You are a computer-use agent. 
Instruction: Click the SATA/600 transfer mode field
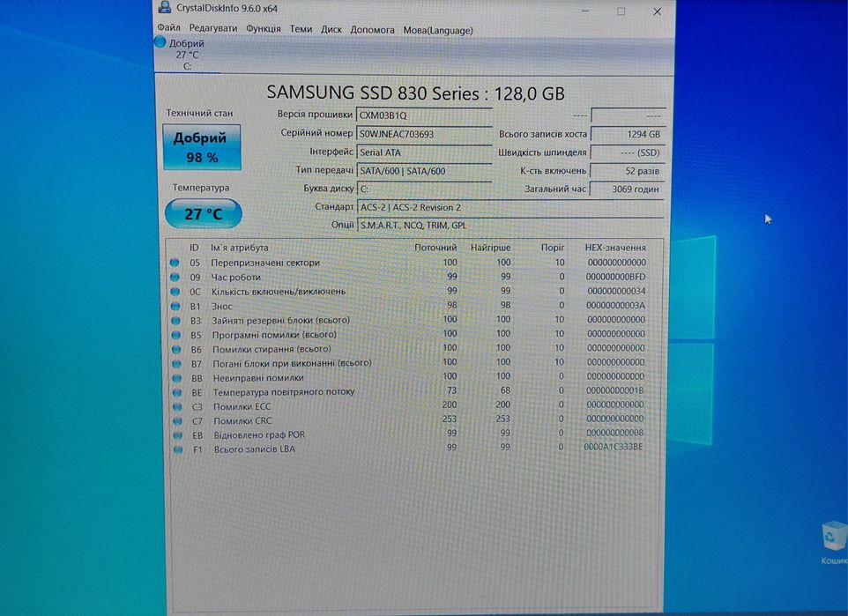click(425, 171)
